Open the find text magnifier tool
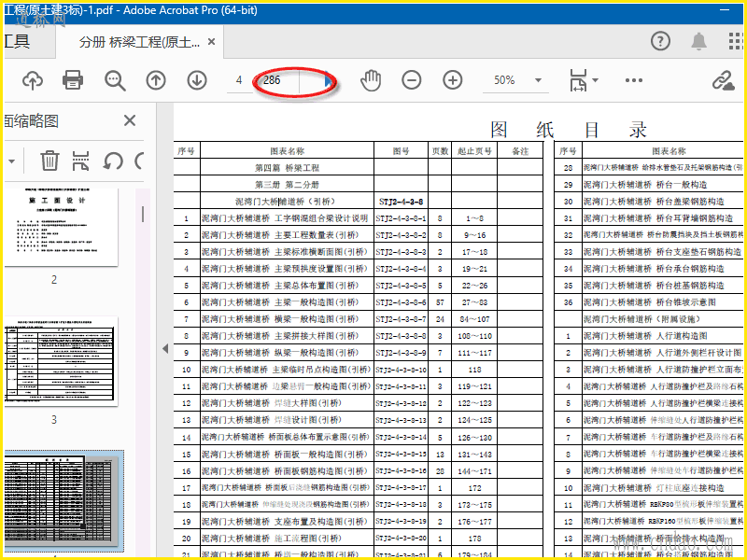 [115, 80]
